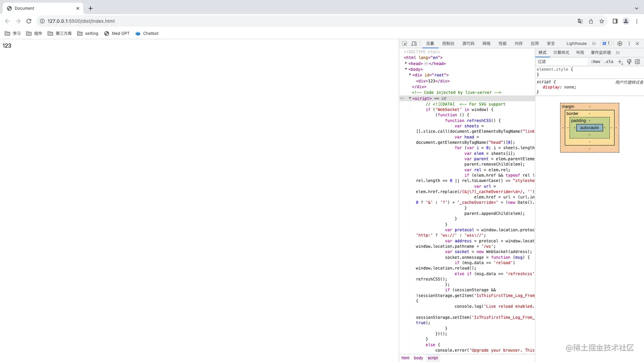Reload the page with the refresh icon
Viewport: 644px width, 362px height.
tap(29, 21)
